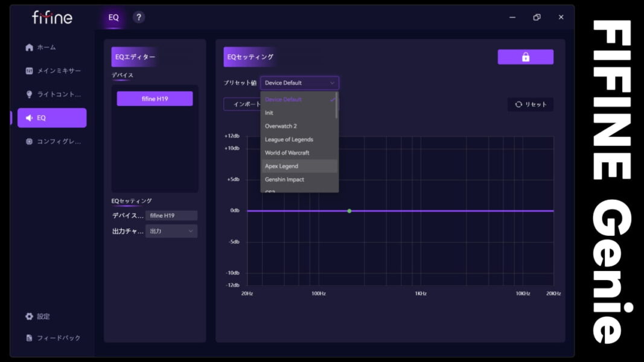Click the main mixer icon
Image resolution: width=644 pixels, height=362 pixels.
click(x=29, y=71)
